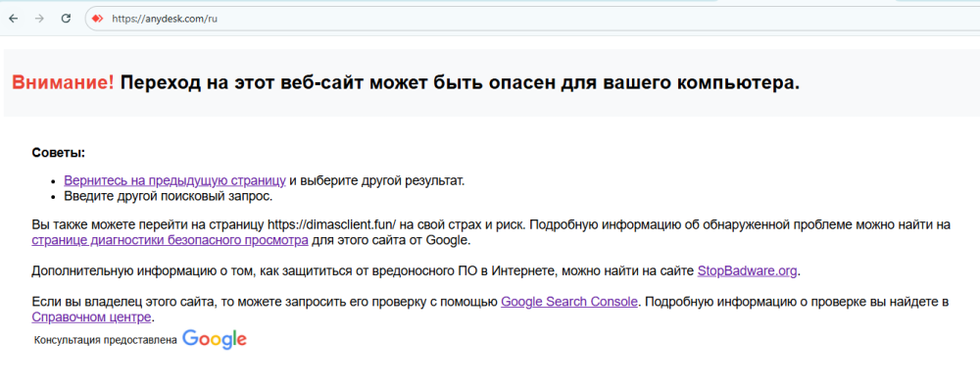Click the 'Советы:' heading
This screenshot has height=389, width=980.
pyautogui.click(x=58, y=153)
